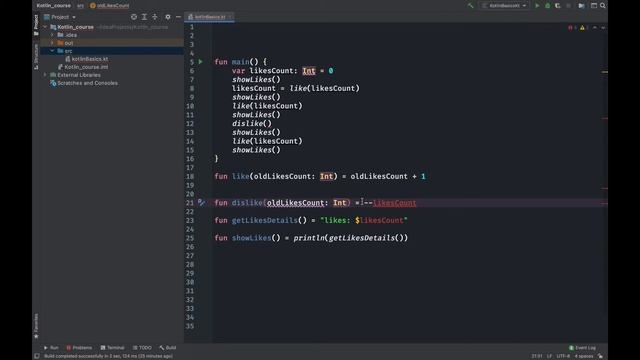Select Scratches and Consoles
Image resolution: width=640 pixels, height=360 pixels.
pos(87,83)
